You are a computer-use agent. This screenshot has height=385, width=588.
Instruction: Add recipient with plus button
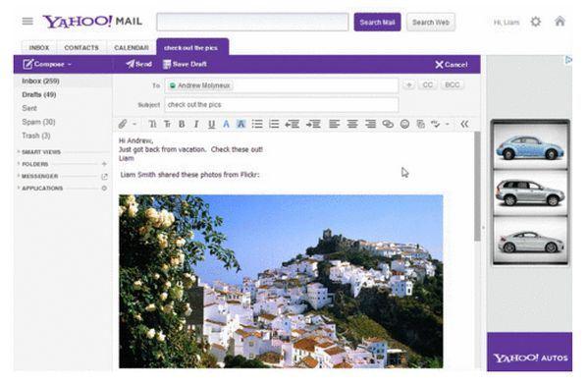click(x=409, y=85)
